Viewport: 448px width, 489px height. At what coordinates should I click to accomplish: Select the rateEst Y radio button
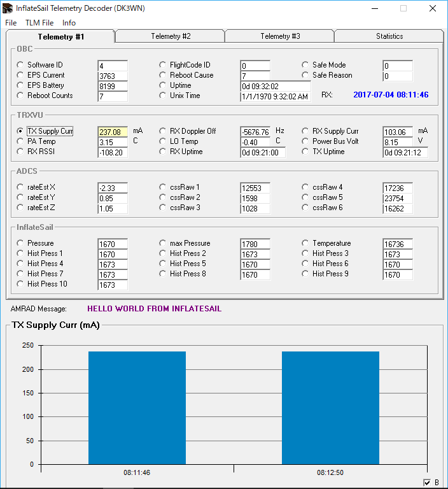pos(20,197)
